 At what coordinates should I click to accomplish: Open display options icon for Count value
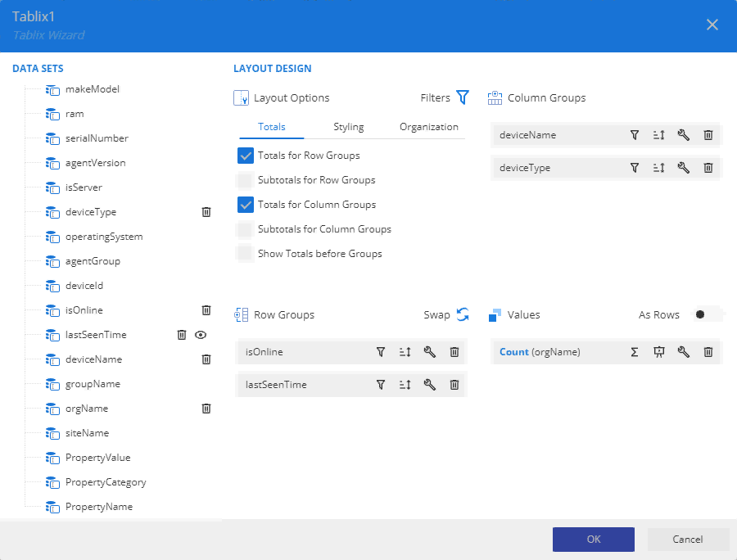tap(659, 352)
